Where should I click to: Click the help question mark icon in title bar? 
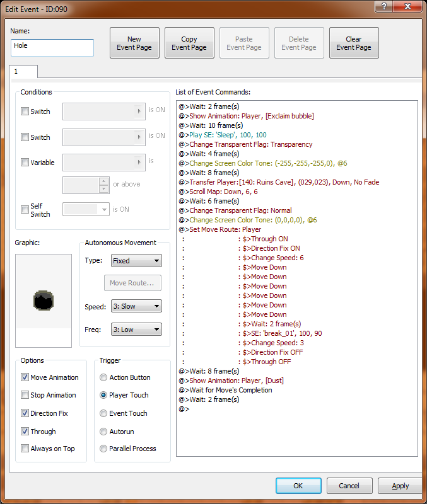point(382,6)
